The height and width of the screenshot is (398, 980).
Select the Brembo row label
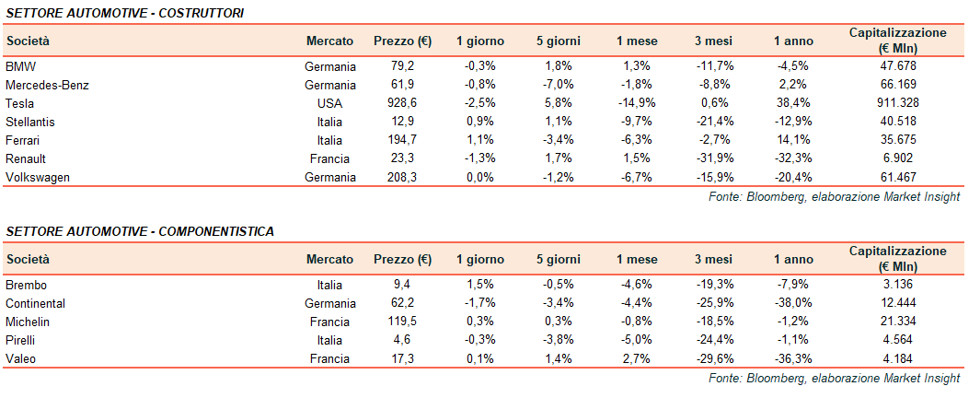coord(26,285)
